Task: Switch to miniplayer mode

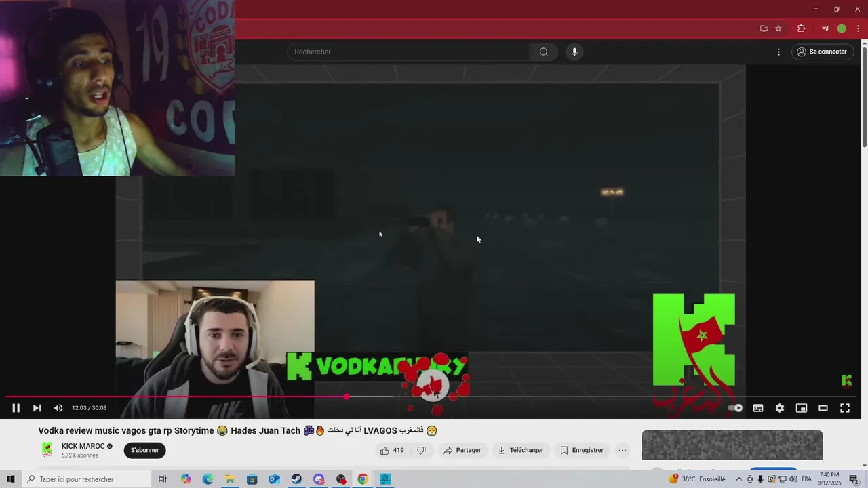Action: click(802, 408)
